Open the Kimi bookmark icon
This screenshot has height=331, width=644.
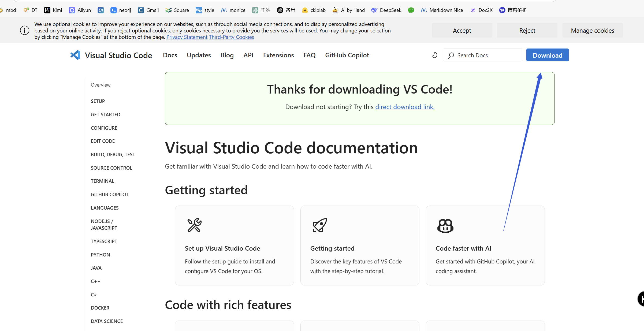tap(47, 10)
